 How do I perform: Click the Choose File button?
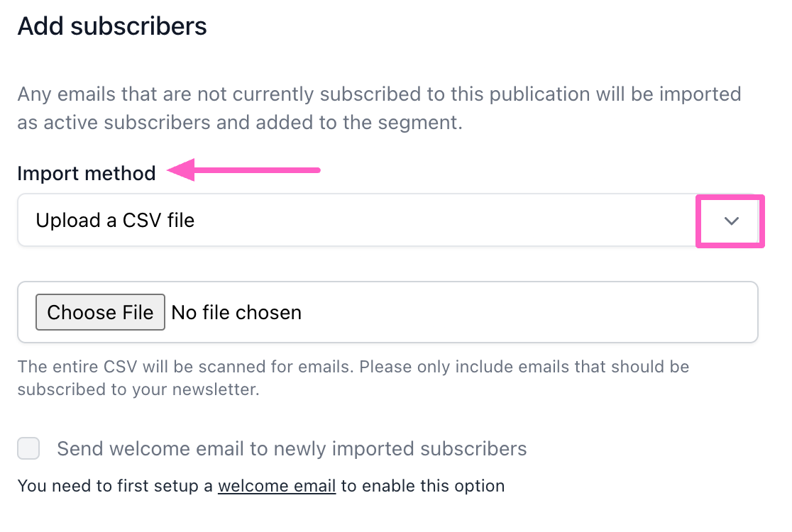[x=100, y=312]
